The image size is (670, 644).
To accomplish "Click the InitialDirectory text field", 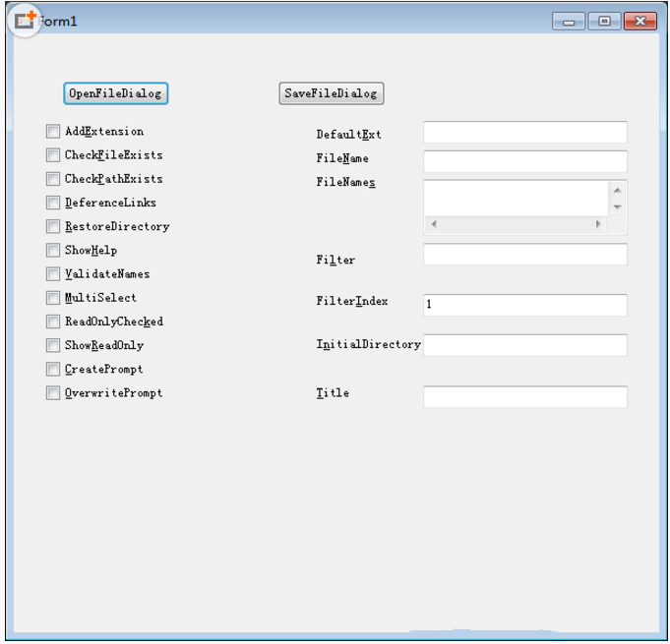I will (524, 345).
